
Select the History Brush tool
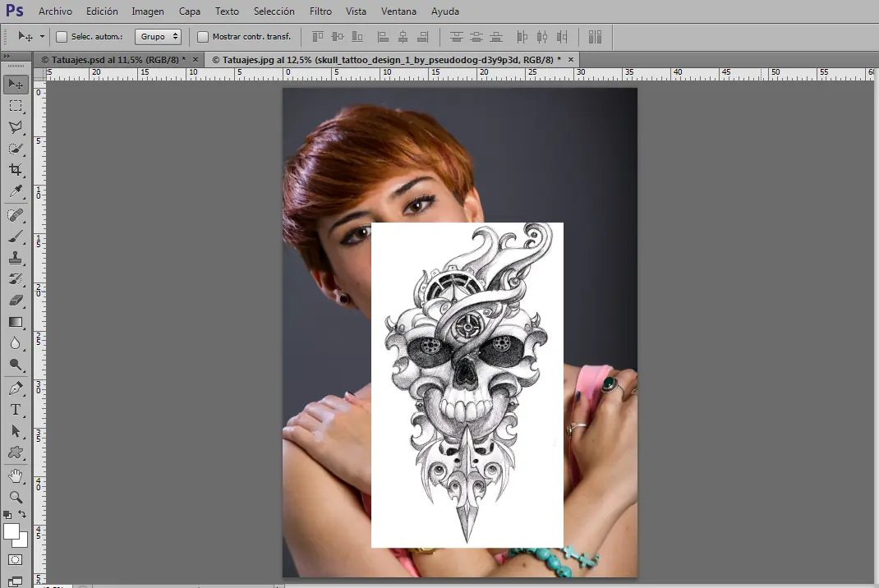(x=16, y=279)
